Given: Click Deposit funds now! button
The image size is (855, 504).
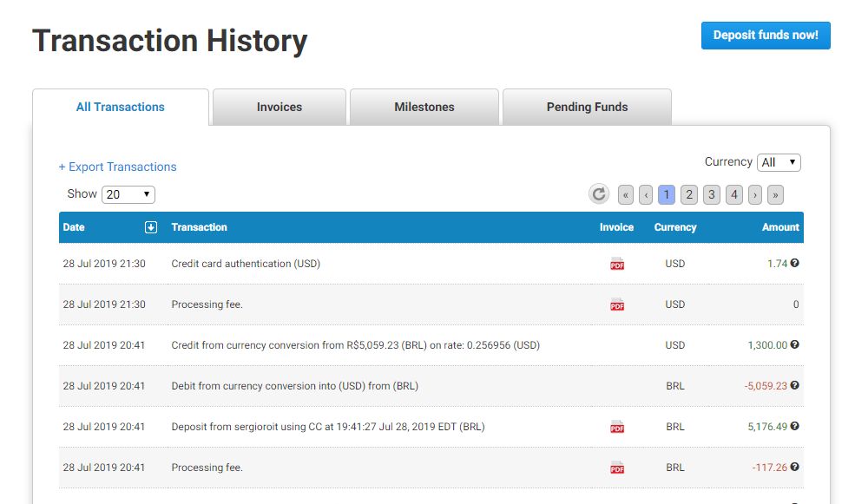Looking at the screenshot, I should [766, 36].
